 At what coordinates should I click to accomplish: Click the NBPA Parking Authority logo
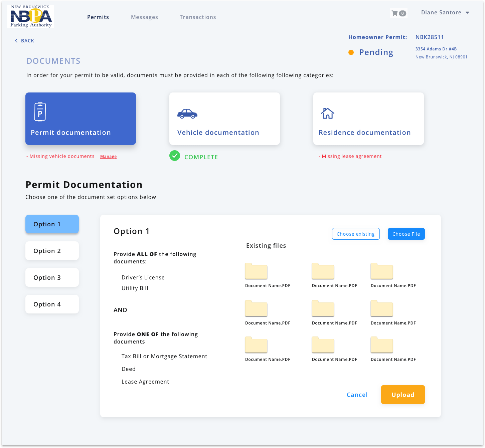(30, 16)
